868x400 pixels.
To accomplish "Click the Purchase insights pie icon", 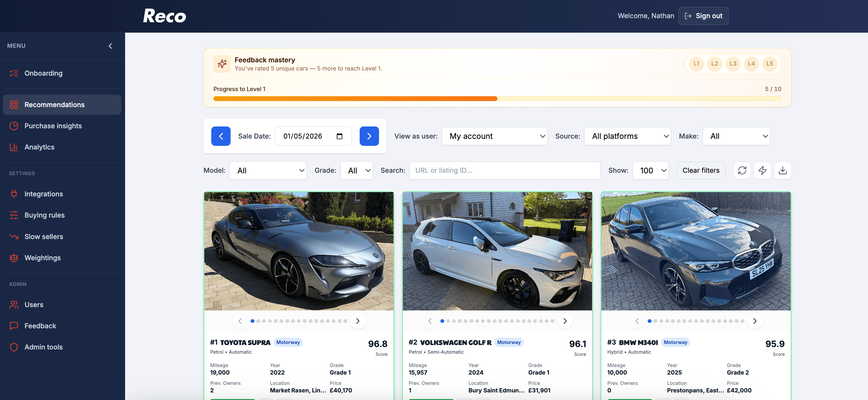I will [x=14, y=126].
